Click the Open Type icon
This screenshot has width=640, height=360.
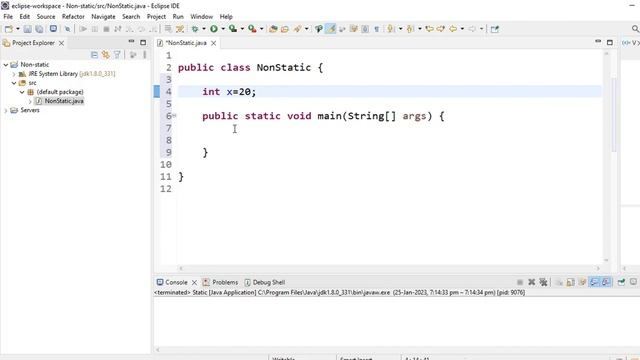[x=285, y=29]
